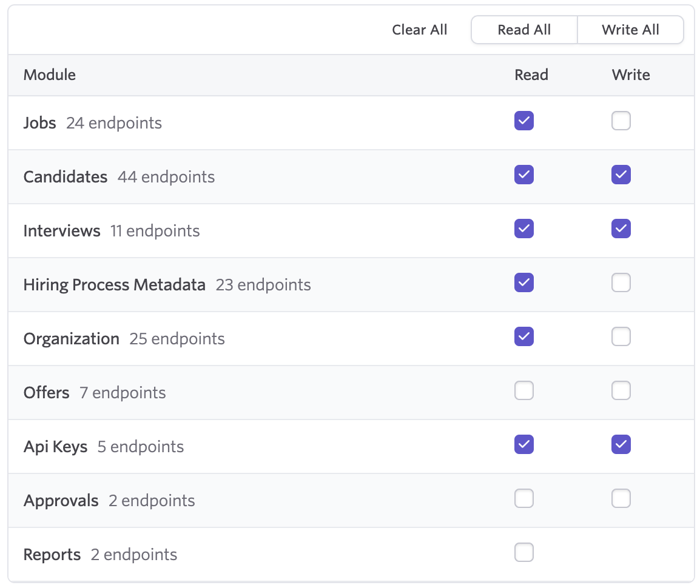Disable Read permission for Interviews
The image size is (700, 588).
pyautogui.click(x=523, y=229)
